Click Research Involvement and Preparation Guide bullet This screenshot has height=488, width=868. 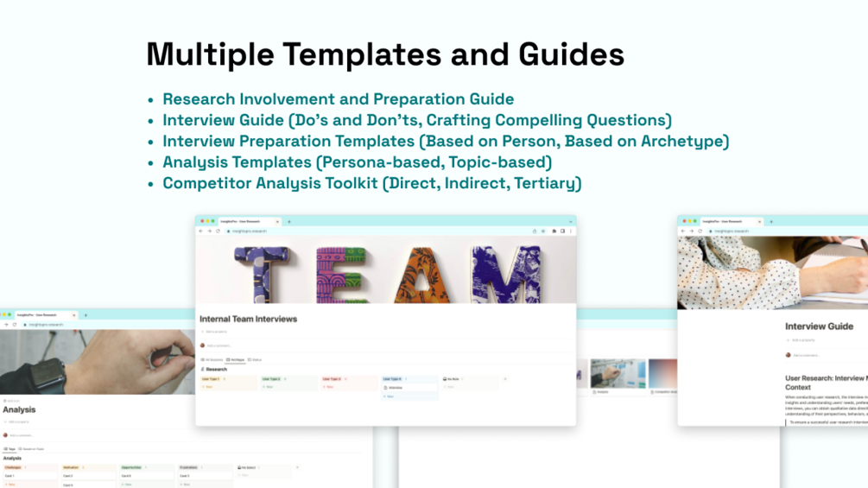[x=339, y=99]
